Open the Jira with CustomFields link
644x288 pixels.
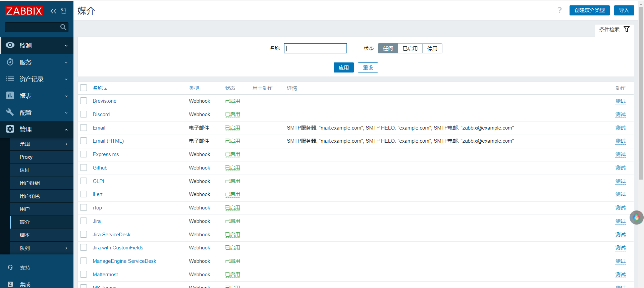(118, 248)
